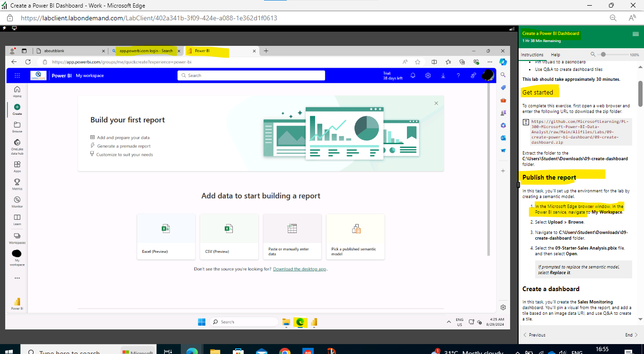
Task: Click Download the desktop app link
Action: pyautogui.click(x=300, y=269)
